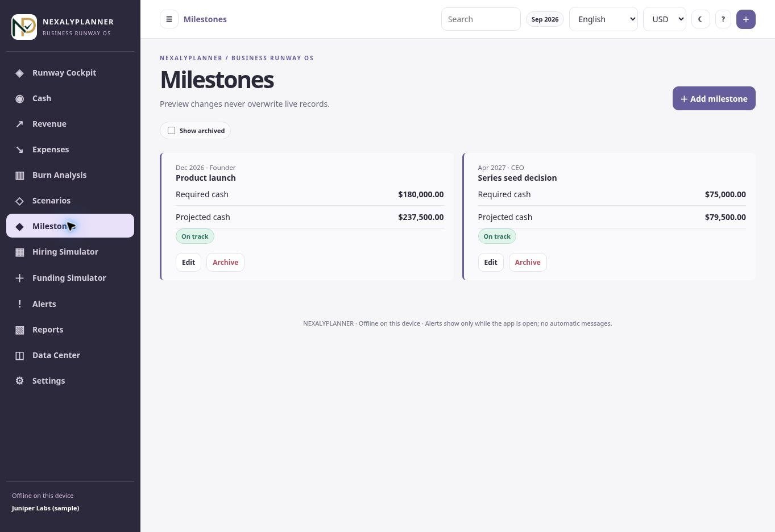Click the Reports hatched icon
This screenshot has width=775, height=532.
click(19, 330)
